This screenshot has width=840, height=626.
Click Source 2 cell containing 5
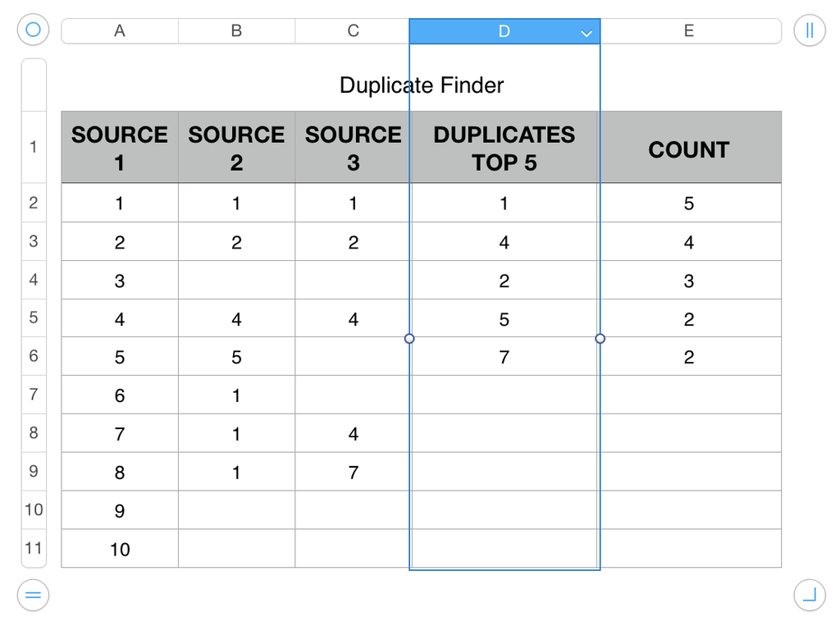click(237, 356)
